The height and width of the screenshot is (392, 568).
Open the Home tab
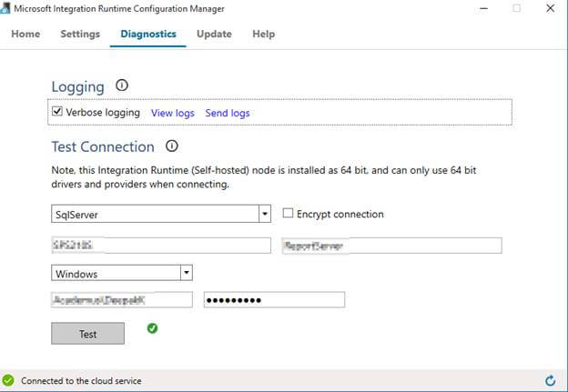pos(25,34)
